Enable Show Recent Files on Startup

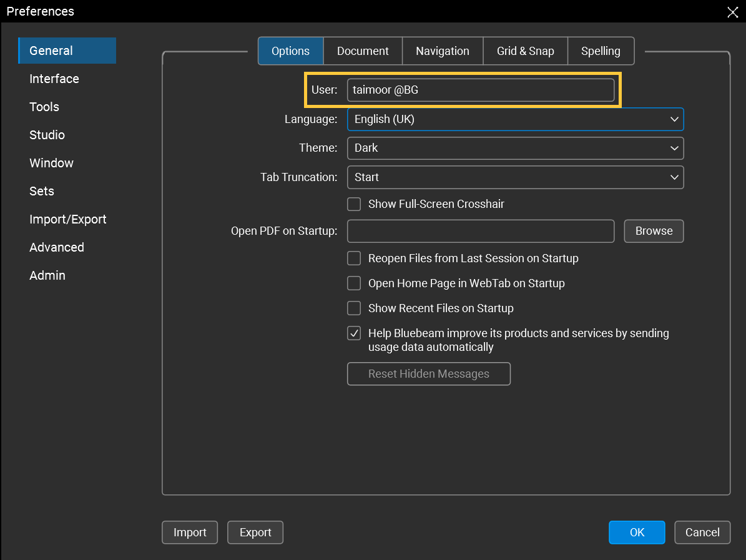pyautogui.click(x=354, y=308)
